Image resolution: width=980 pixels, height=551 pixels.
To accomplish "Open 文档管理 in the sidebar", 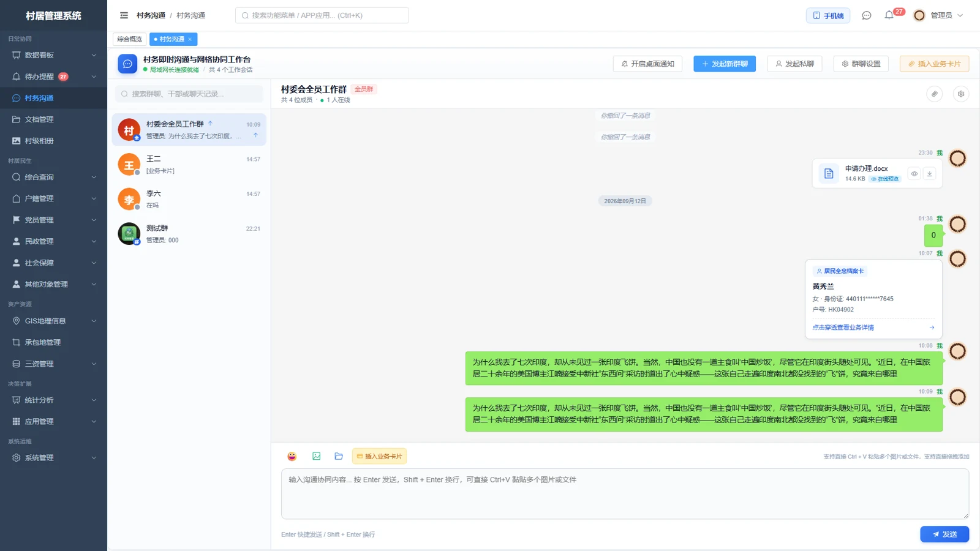I will point(54,119).
